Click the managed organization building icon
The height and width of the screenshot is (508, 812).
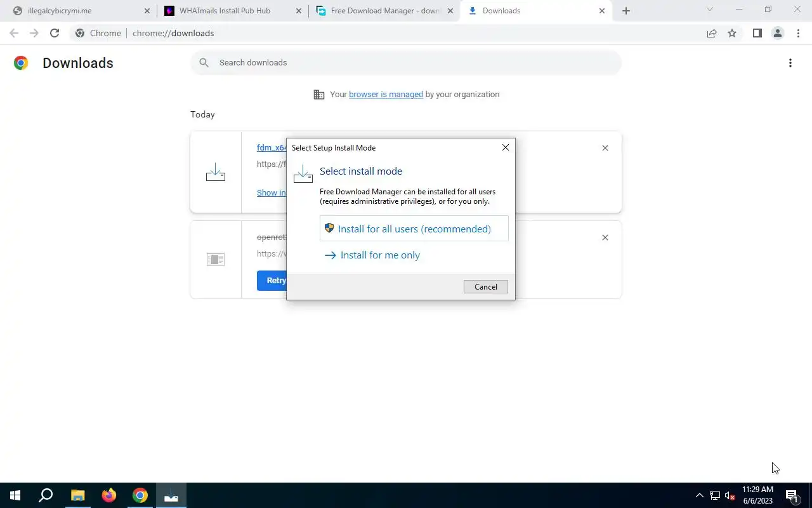(319, 95)
